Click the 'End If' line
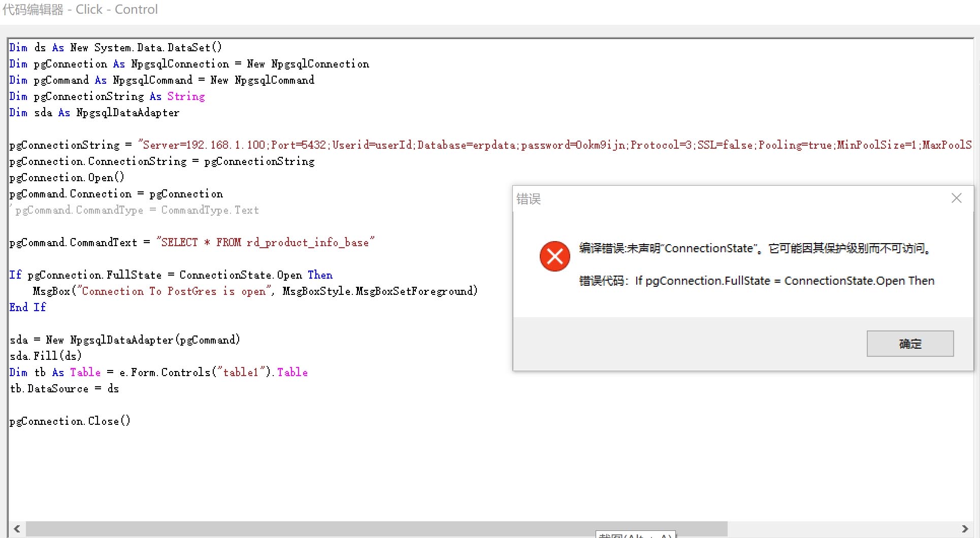 point(28,308)
